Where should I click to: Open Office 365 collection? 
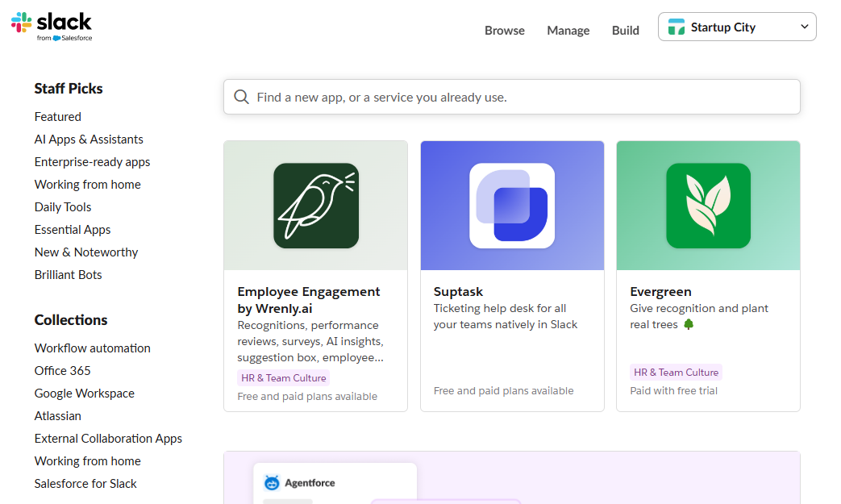63,371
